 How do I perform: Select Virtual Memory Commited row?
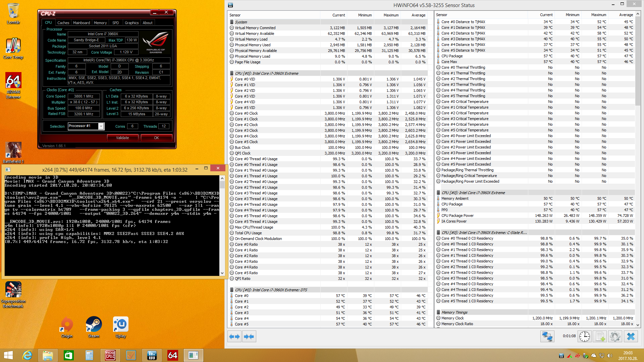(328, 28)
